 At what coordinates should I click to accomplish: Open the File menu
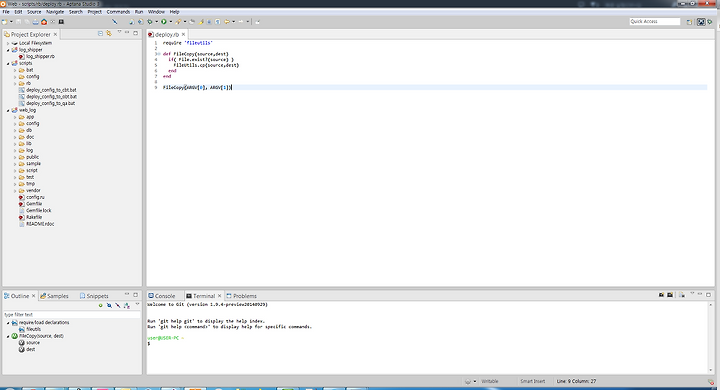(x=6, y=12)
